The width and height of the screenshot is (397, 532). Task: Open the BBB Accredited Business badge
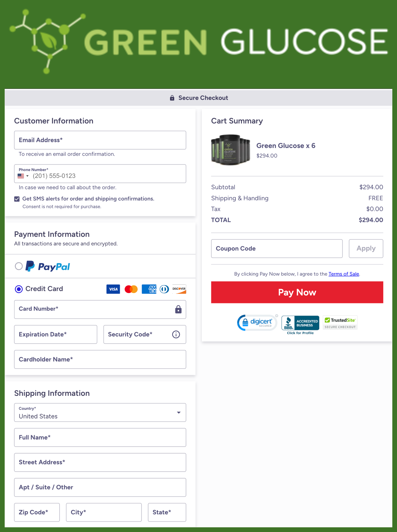point(300,324)
